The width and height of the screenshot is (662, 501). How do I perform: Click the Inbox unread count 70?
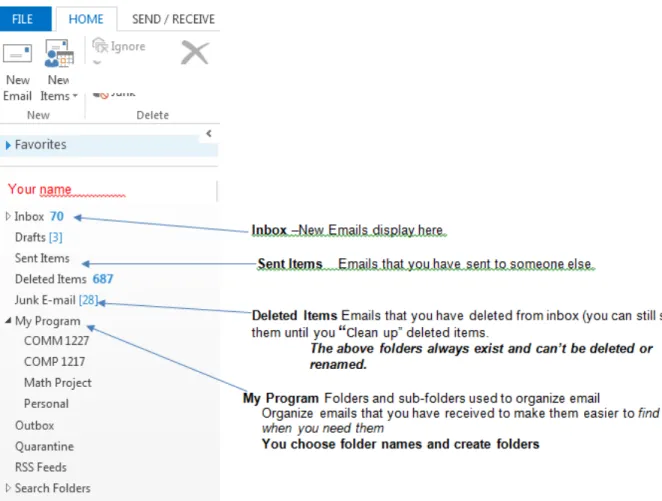(57, 217)
